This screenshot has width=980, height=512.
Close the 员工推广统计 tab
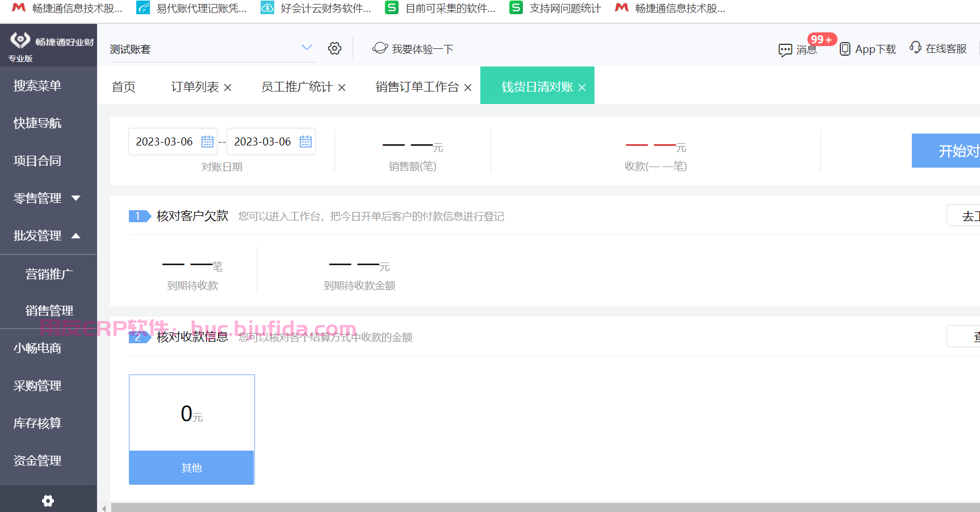tap(342, 88)
